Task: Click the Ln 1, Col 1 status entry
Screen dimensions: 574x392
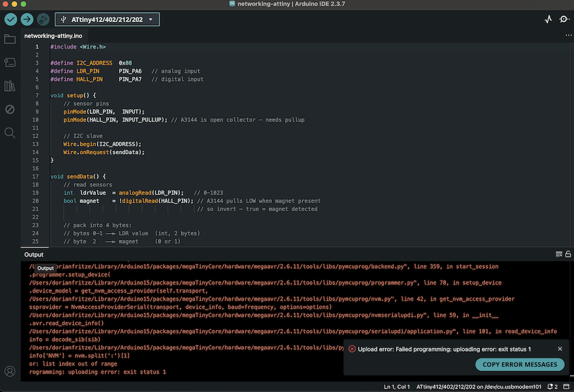Action: coord(397,386)
